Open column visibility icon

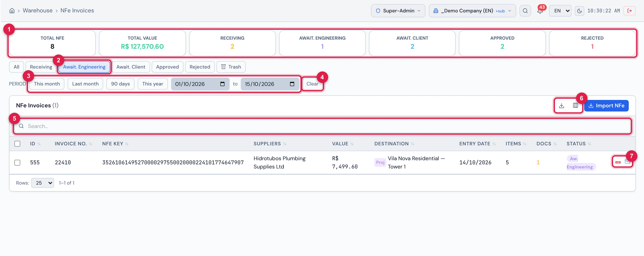[576, 105]
